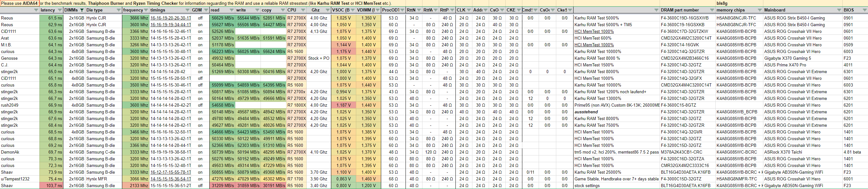Select the 61,5 ns latency cell
Screen dimensions: 868x189
pos(51,18)
